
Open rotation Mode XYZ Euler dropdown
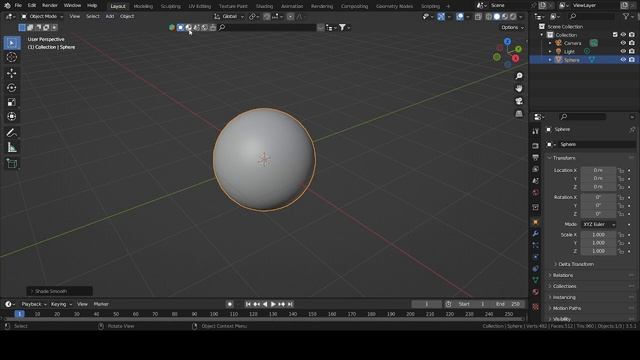click(598, 224)
